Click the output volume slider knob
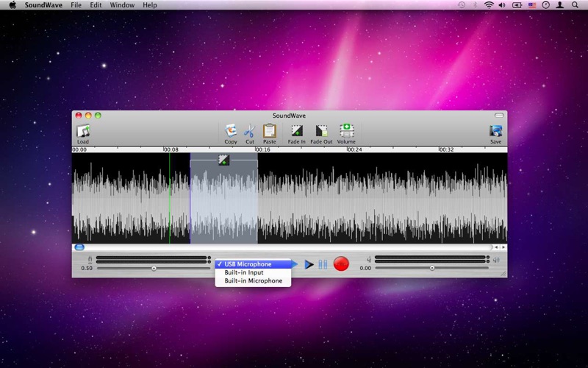Viewport: 588px width, 368px height. (x=432, y=269)
